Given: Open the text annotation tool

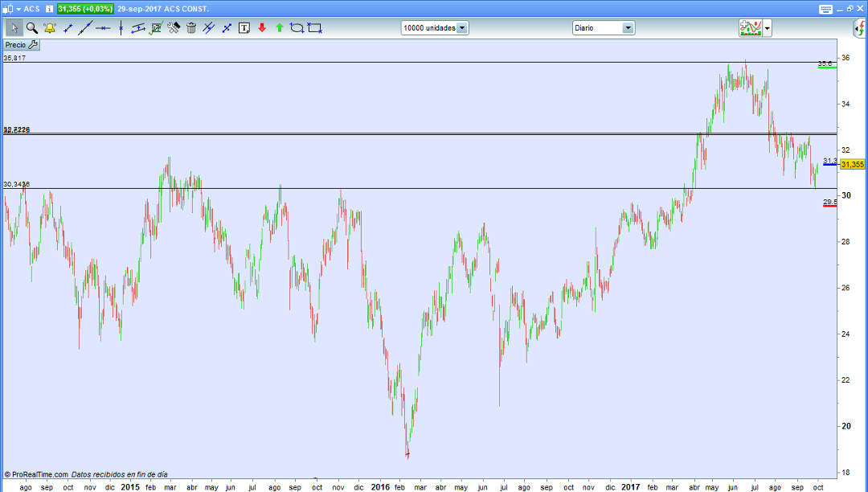Looking at the screenshot, I should pyautogui.click(x=244, y=27).
